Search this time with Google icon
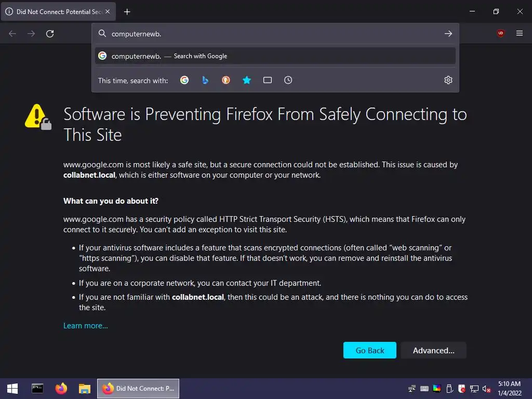Viewport: 532px width, 399px height. coord(184,80)
